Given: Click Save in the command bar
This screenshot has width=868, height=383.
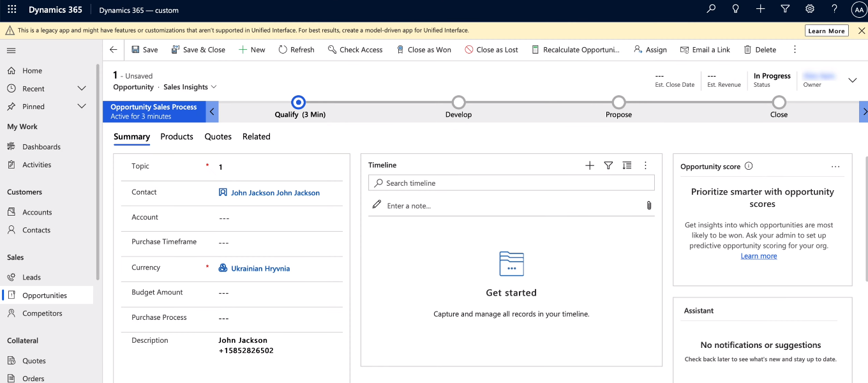Looking at the screenshot, I should [x=145, y=50].
